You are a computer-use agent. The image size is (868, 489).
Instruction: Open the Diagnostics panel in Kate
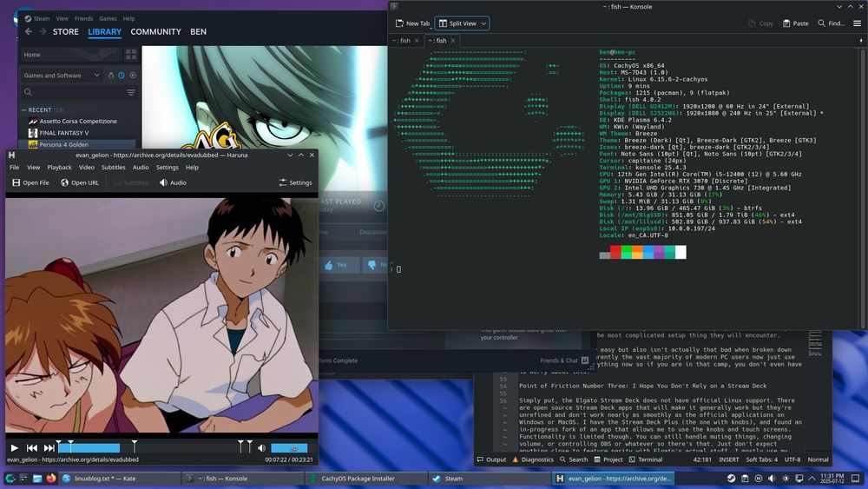point(533,459)
